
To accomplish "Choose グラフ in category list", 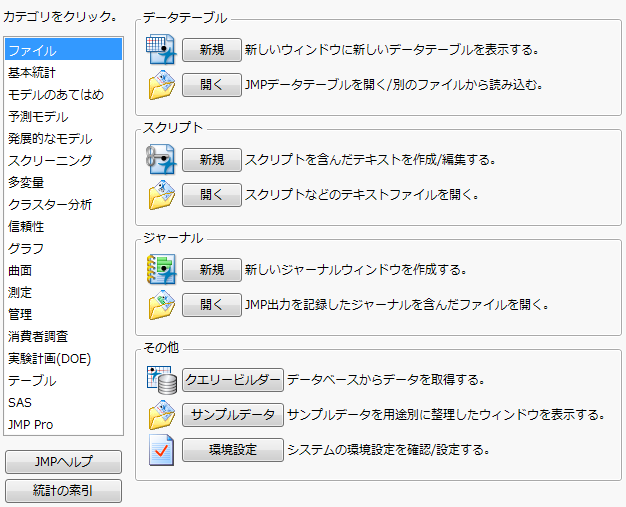I will 63,248.
